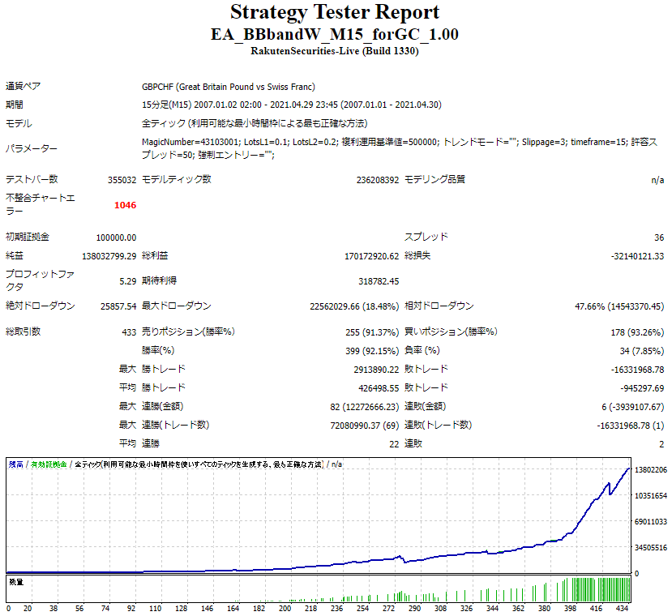Viewport: 672px width, 616px height.
Task: Click consecutive loss -16331968.78 (1)
Action: click(631, 426)
